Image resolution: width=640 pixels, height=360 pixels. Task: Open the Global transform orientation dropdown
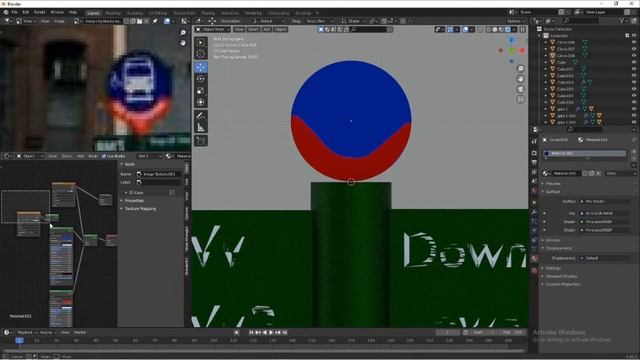point(354,21)
